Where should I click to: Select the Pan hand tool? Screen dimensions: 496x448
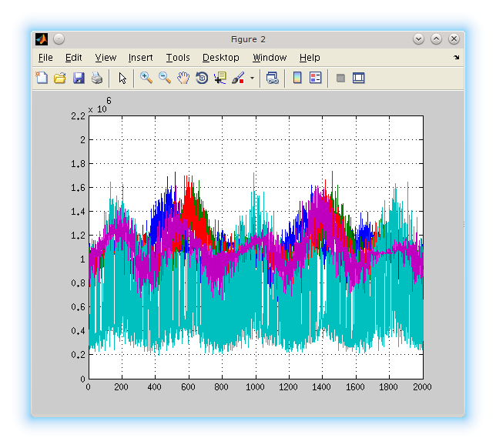click(x=183, y=78)
